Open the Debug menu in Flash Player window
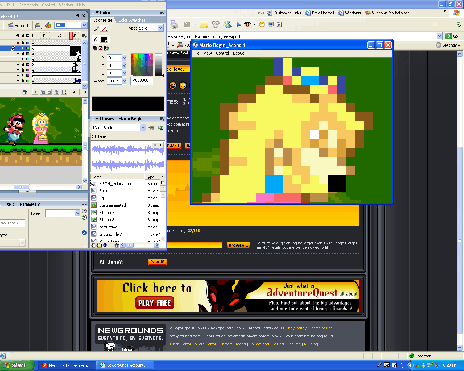The height and width of the screenshot is (371, 464). (x=239, y=53)
